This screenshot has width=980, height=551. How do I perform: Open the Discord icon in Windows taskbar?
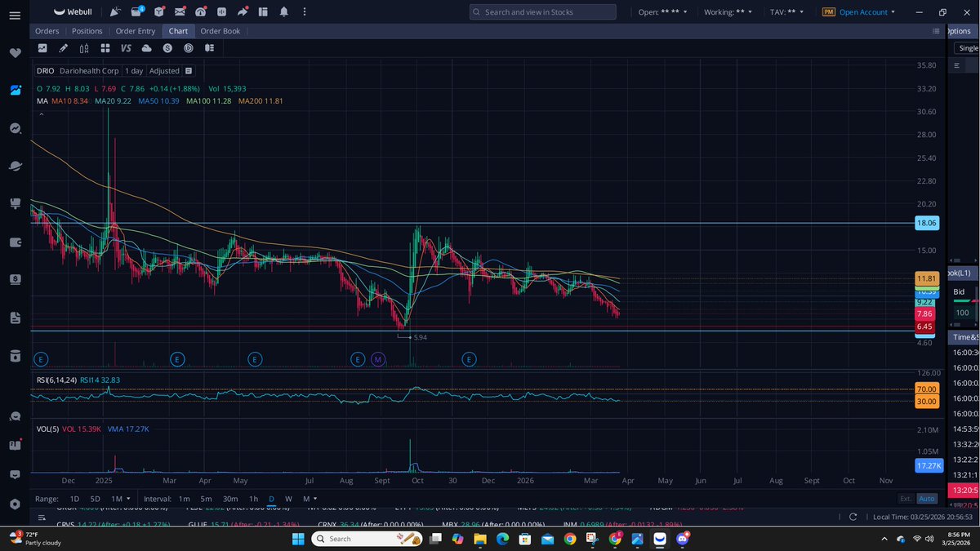[x=681, y=539]
